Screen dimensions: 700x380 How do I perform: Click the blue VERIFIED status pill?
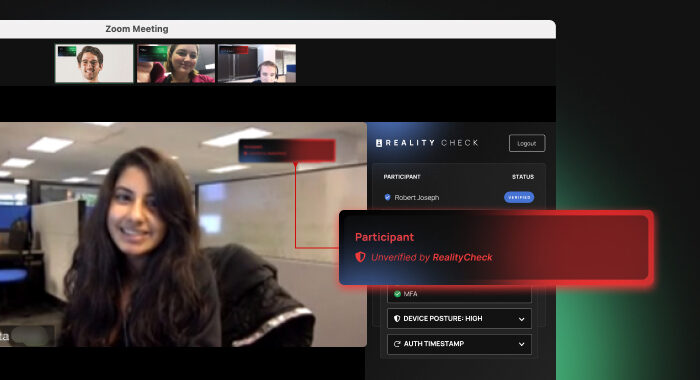[519, 197]
